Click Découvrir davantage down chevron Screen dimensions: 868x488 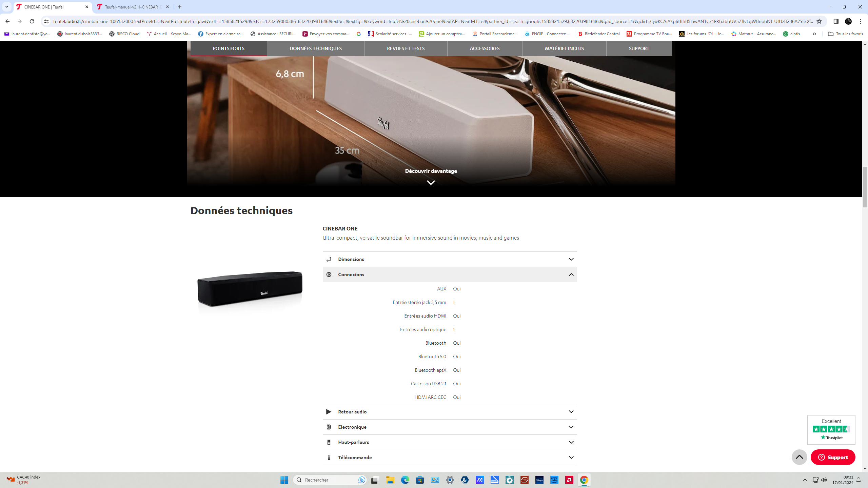(x=431, y=183)
